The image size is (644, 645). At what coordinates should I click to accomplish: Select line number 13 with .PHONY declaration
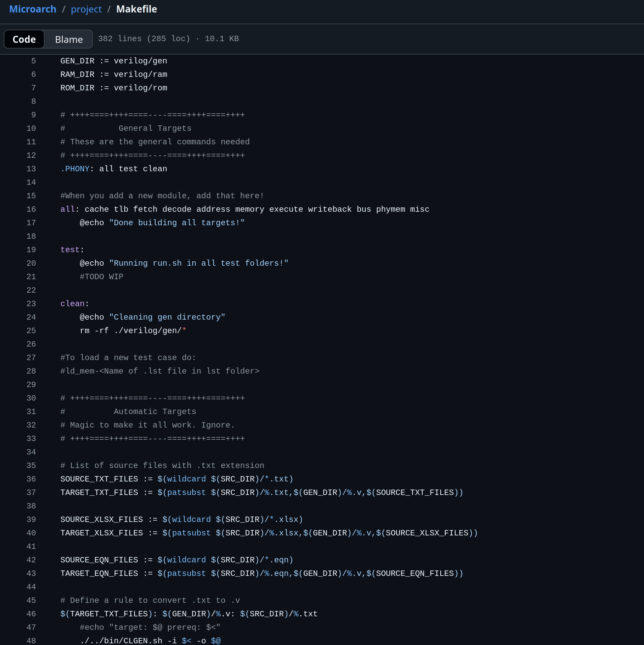point(31,169)
